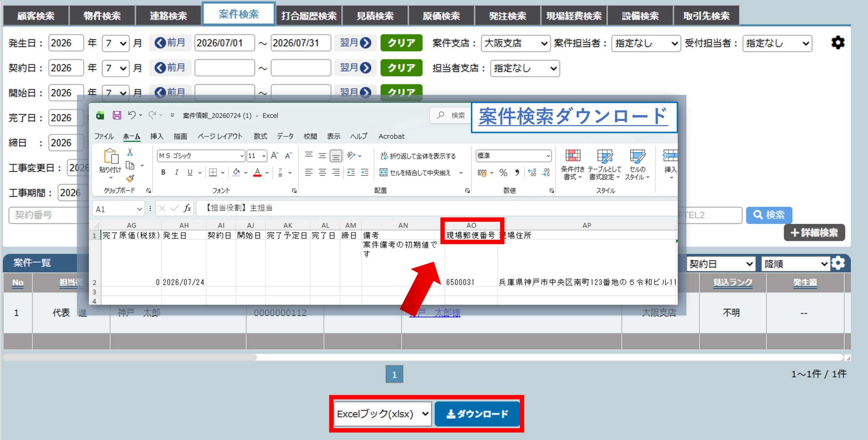Open the Excel データ ribbon tab
Viewport: 868px width, 440px height.
pyautogui.click(x=285, y=136)
